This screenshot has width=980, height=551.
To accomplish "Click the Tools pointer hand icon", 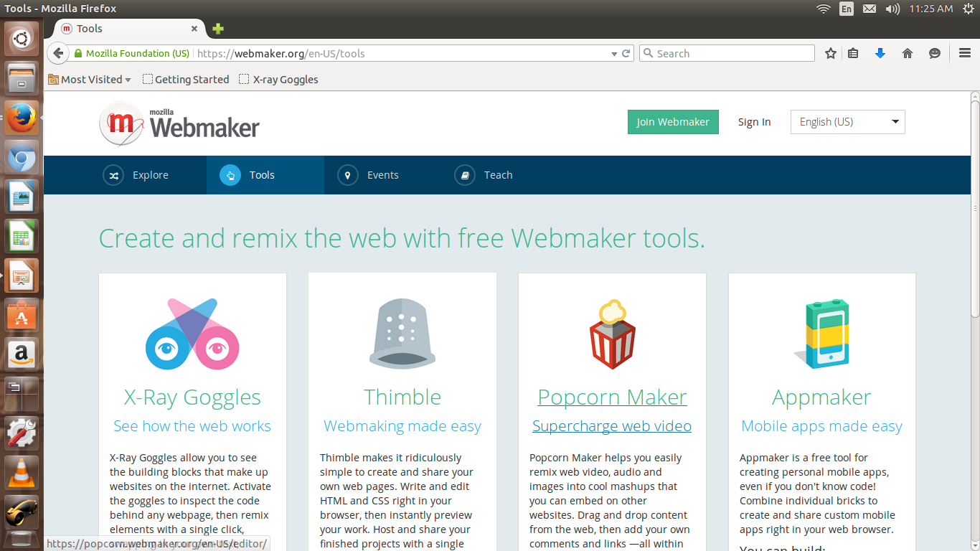I will (230, 175).
